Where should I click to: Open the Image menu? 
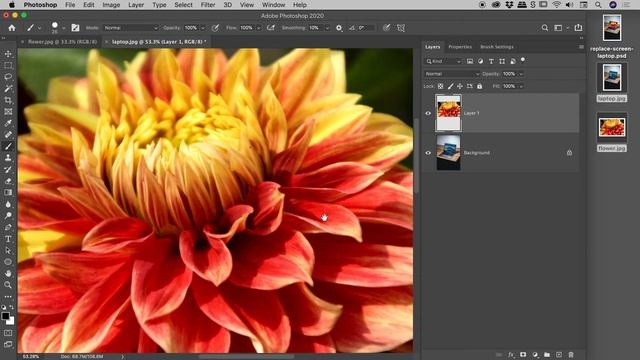pyautogui.click(x=111, y=5)
